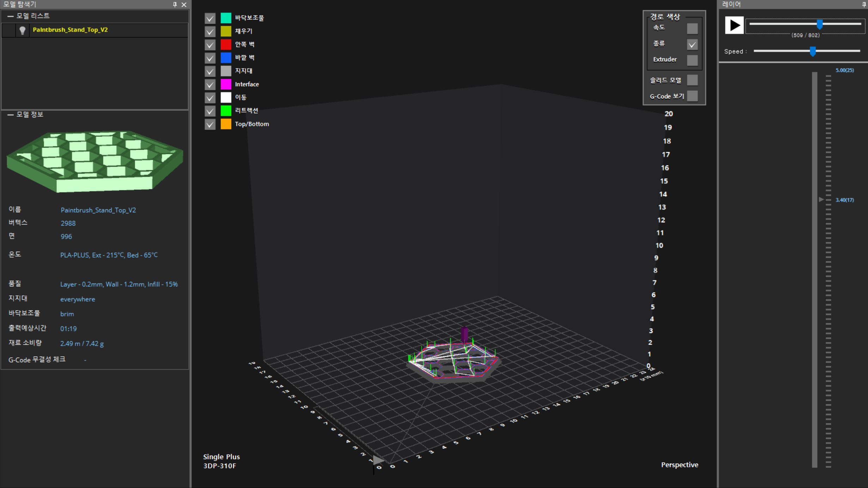The width and height of the screenshot is (868, 488).
Task: Click the 바닥보조물 teal color swatch
Action: coord(226,18)
